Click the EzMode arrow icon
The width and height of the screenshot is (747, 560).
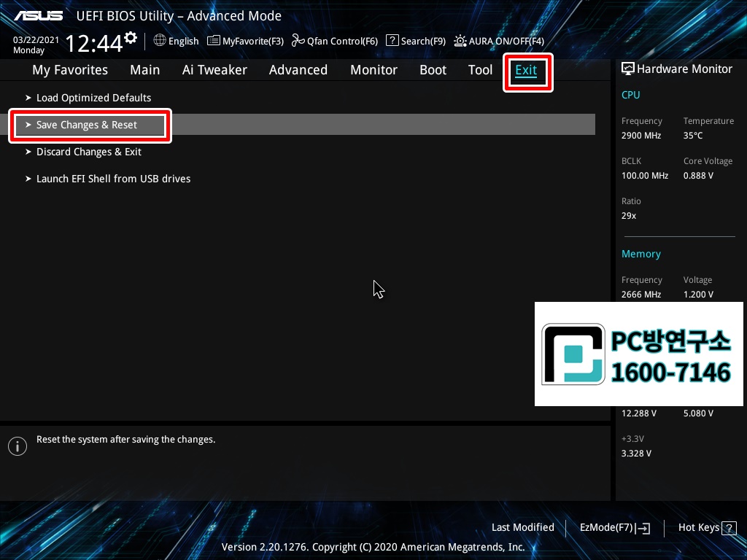pyautogui.click(x=643, y=528)
